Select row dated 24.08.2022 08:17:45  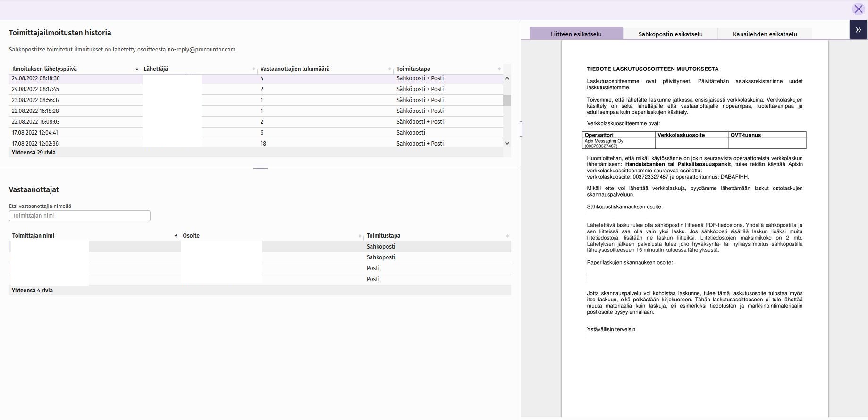click(x=256, y=89)
